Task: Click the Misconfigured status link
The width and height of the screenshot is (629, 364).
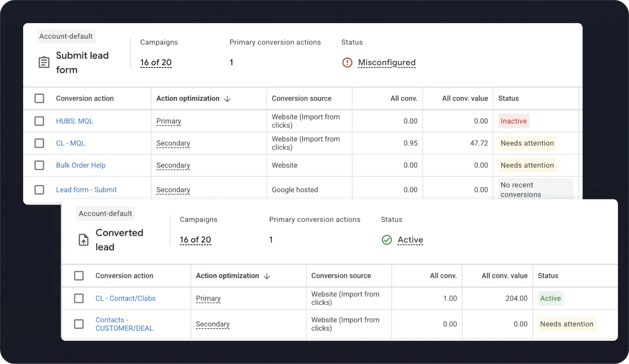Action: pyautogui.click(x=387, y=62)
